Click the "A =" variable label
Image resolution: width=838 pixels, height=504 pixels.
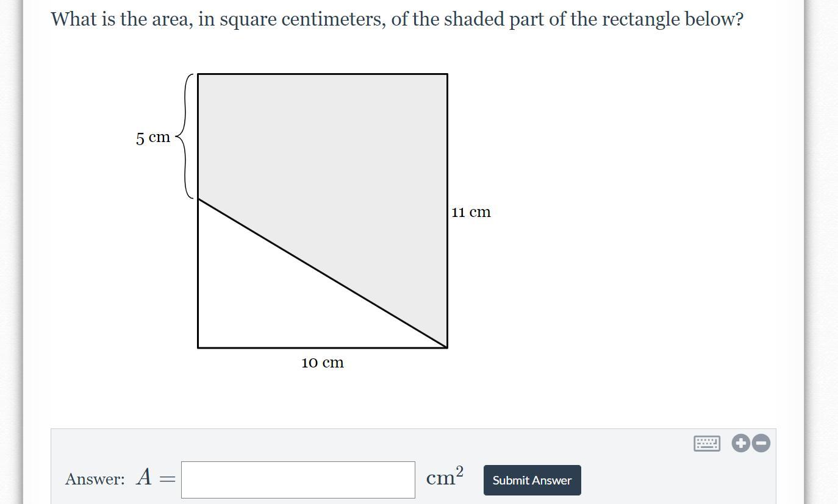tap(156, 478)
